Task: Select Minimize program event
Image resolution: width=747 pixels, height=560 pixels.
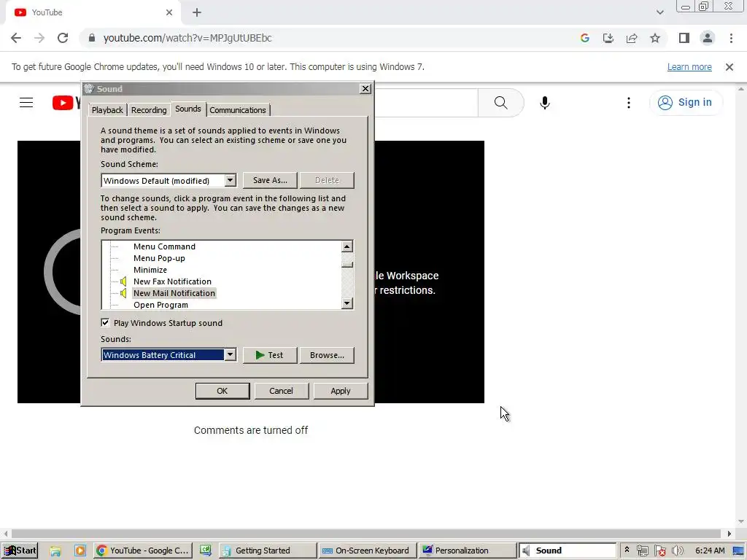Action: pyautogui.click(x=150, y=270)
